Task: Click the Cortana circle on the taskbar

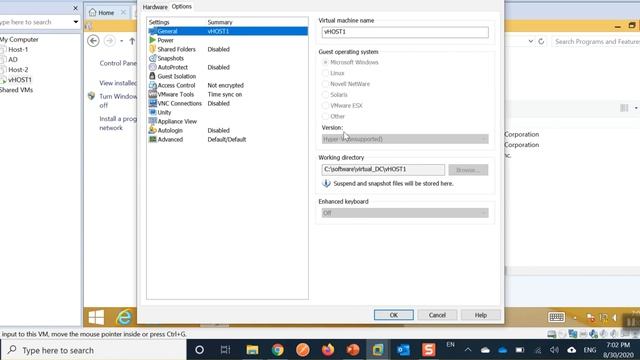Action: (199, 350)
